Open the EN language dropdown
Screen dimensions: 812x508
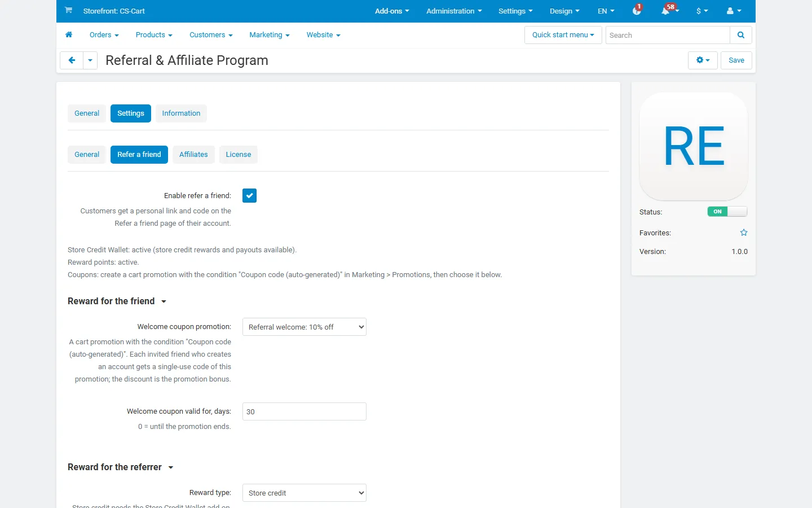(x=606, y=11)
